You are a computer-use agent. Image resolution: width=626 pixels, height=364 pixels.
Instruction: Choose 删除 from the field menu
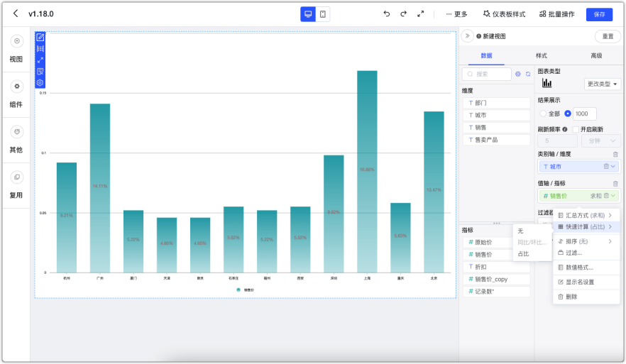[x=586, y=297]
